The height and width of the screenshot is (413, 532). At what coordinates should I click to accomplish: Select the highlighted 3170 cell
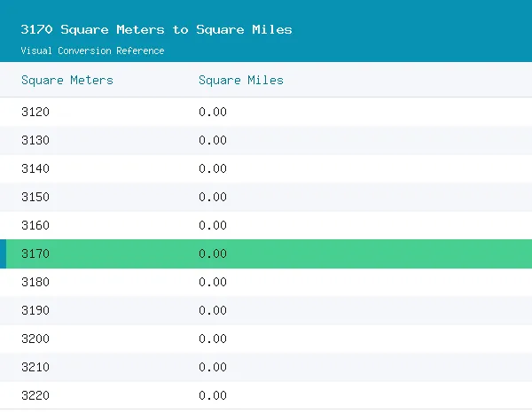[35, 253]
